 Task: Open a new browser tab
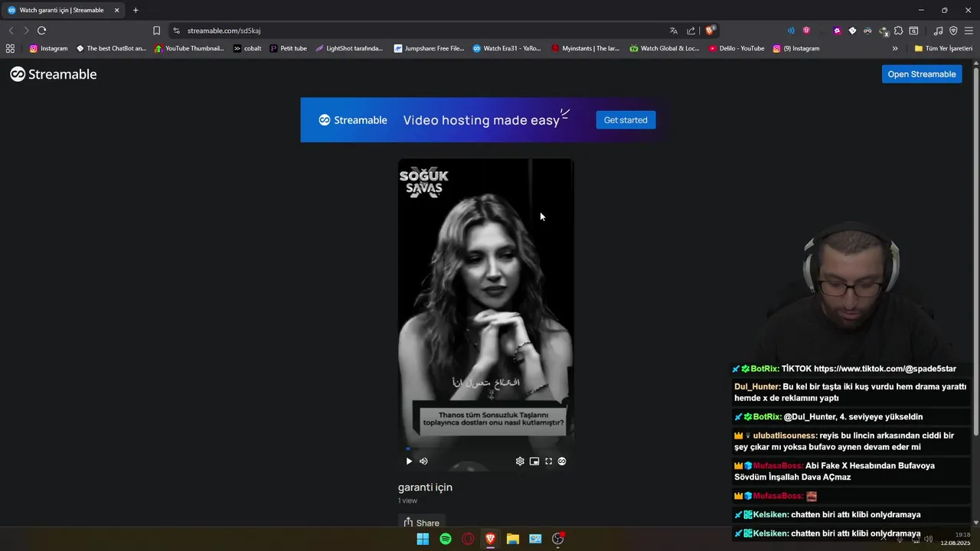(136, 10)
